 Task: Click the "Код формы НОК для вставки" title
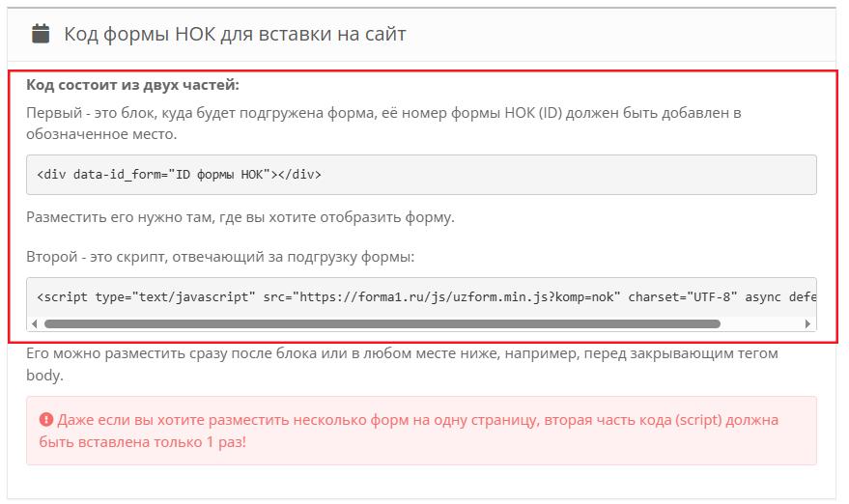click(x=235, y=34)
